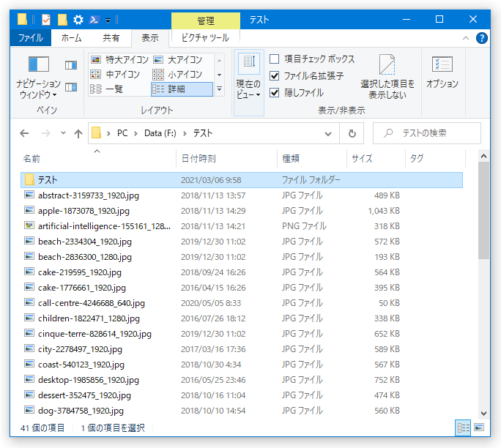501x448 pixels.
Task: Expand the address bar history dropdown
Action: pyautogui.click(x=328, y=133)
